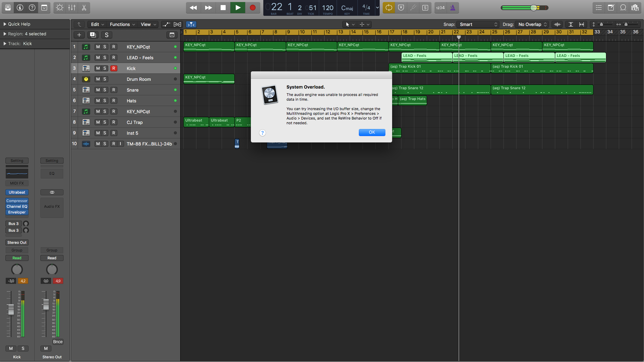Open the Snap mode dropdown
This screenshot has height=362, width=644.
pyautogui.click(x=478, y=24)
